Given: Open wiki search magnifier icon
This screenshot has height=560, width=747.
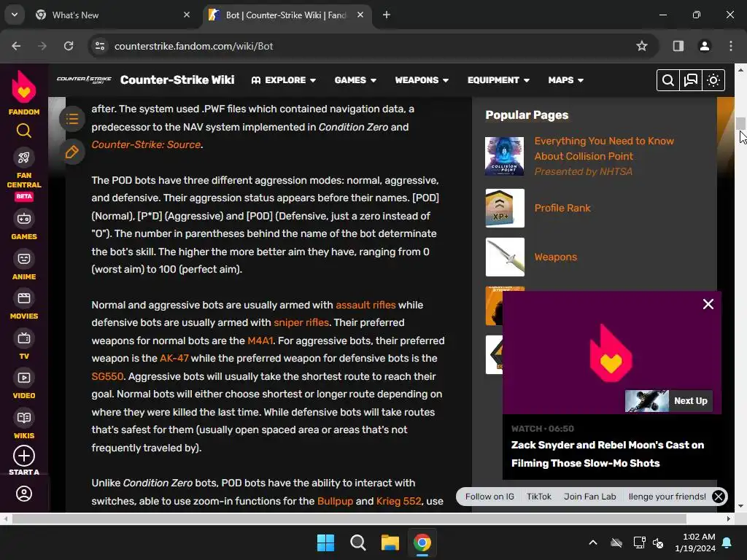Looking at the screenshot, I should (x=668, y=80).
